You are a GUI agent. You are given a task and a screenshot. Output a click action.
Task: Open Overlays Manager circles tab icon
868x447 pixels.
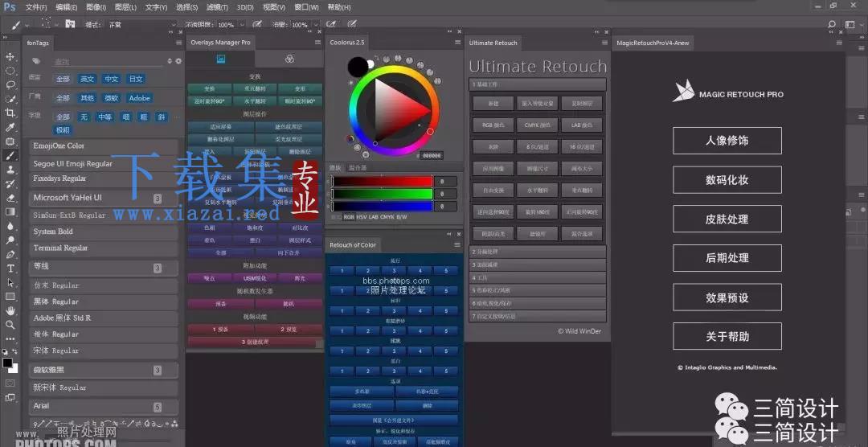click(x=289, y=59)
